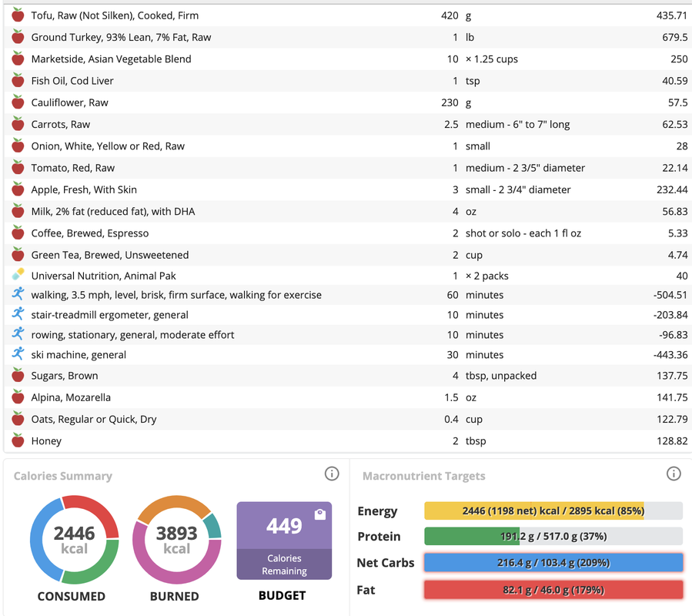Screen dimensions: 692x616
Task: Click runner icon beside stair-treadmill ergometer
Action: pos(18,314)
